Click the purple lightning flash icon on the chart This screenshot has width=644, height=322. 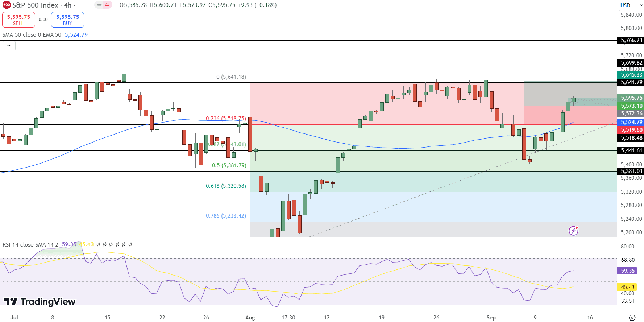(x=573, y=230)
